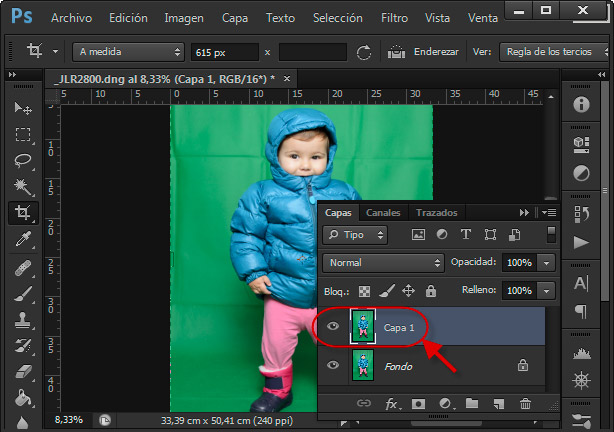Open the Imagen menu
The image size is (614, 432).
(x=184, y=18)
